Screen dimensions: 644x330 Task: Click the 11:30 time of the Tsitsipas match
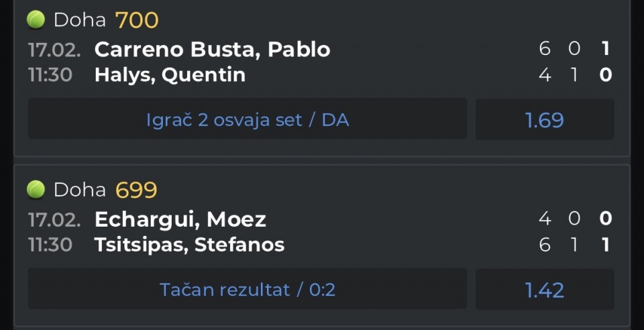coord(50,245)
